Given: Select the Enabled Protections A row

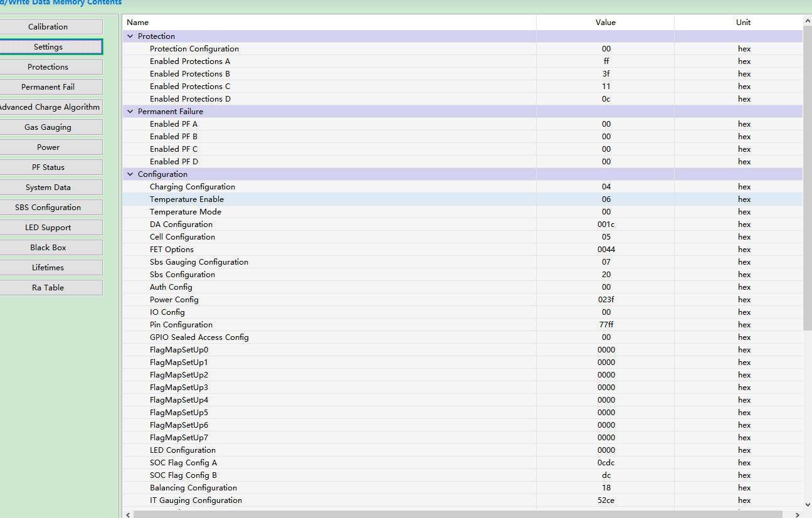Looking at the screenshot, I should (463, 61).
